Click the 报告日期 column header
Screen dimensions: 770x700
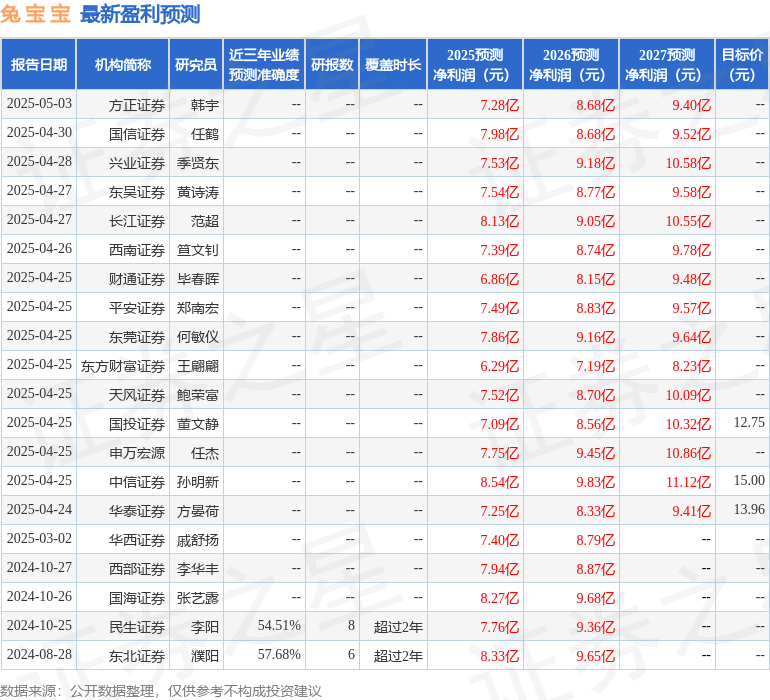[x=38, y=64]
